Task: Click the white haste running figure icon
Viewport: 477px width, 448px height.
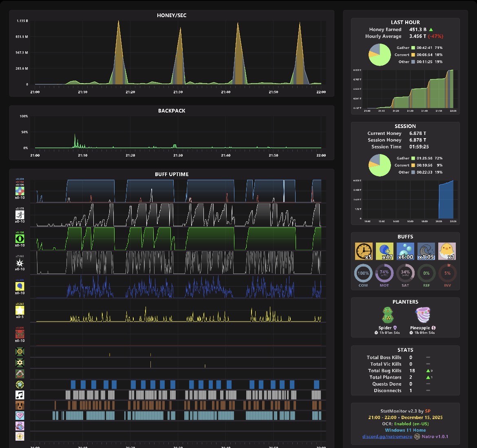Action: [20, 215]
